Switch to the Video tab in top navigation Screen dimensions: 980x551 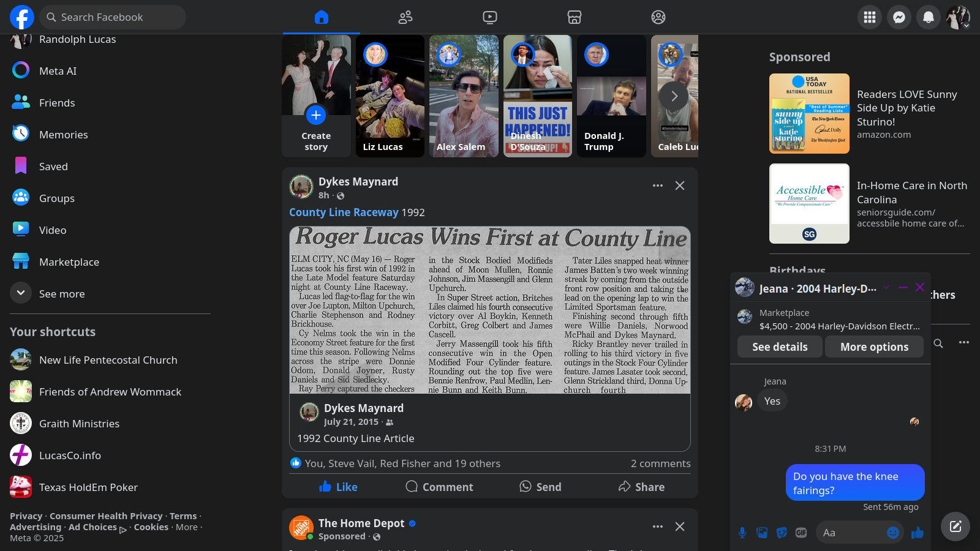pyautogui.click(x=489, y=17)
